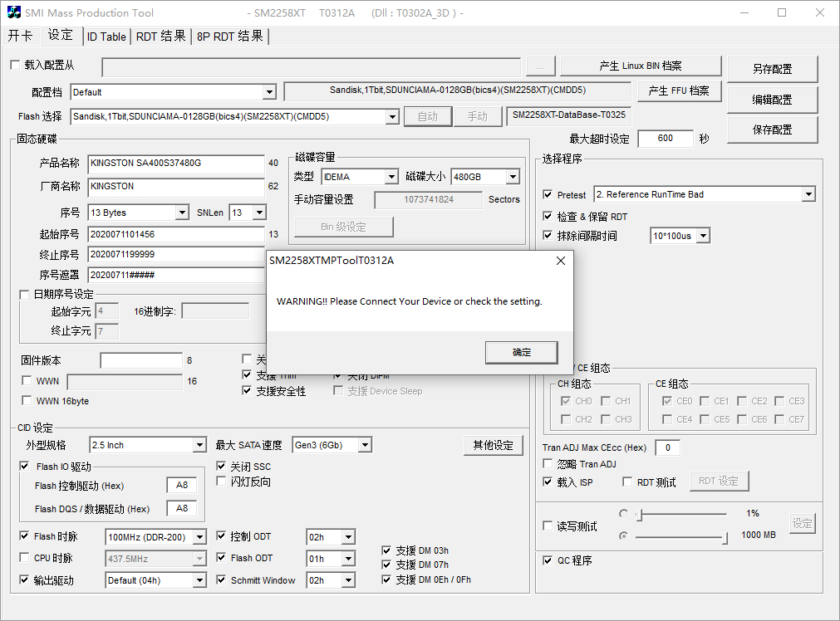Toggle the QC 程序 checkbox
The width and height of the screenshot is (840, 621).
(x=548, y=560)
